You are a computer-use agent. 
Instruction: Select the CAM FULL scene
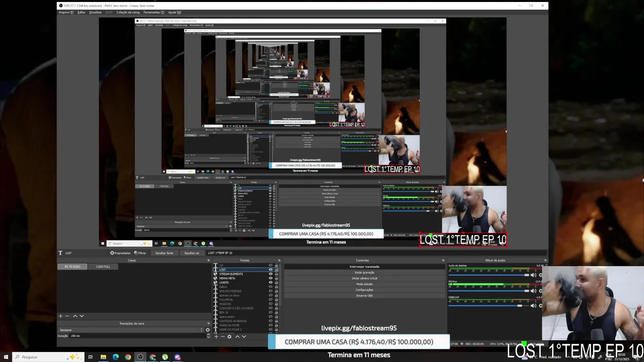click(x=103, y=266)
